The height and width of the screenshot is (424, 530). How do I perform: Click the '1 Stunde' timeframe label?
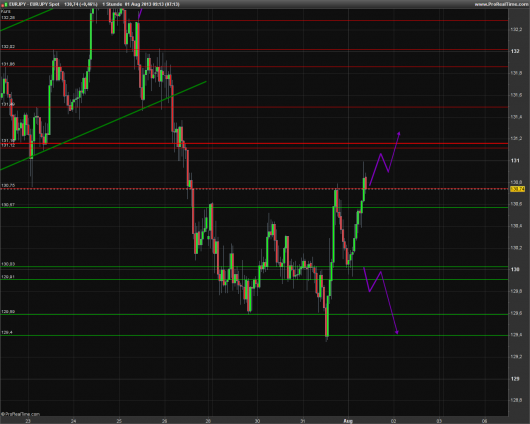112,4
